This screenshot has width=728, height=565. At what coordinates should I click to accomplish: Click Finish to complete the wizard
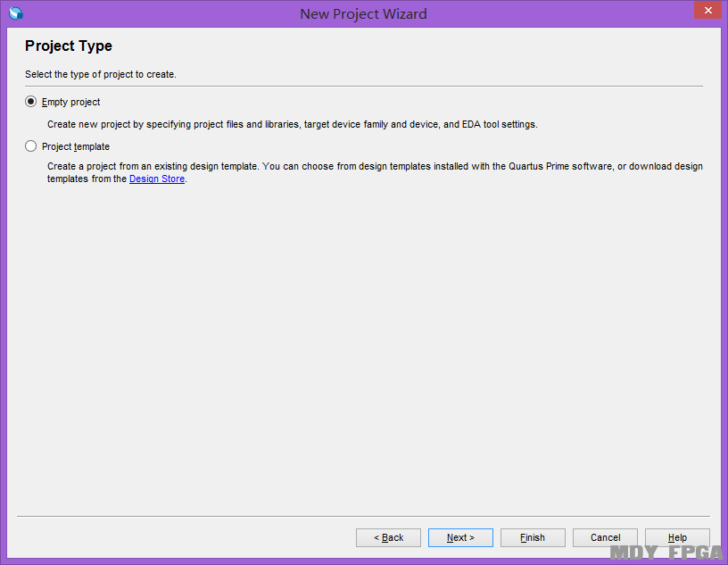pyautogui.click(x=533, y=537)
